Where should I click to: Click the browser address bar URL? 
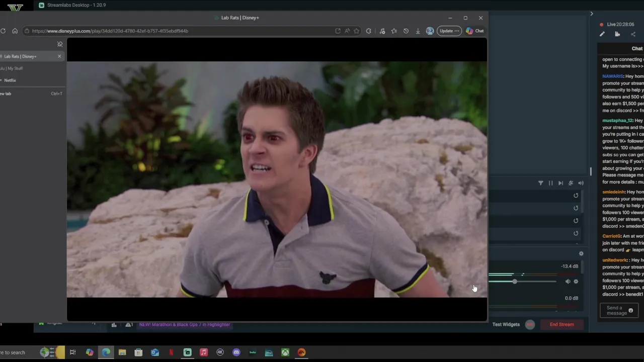coord(110,31)
